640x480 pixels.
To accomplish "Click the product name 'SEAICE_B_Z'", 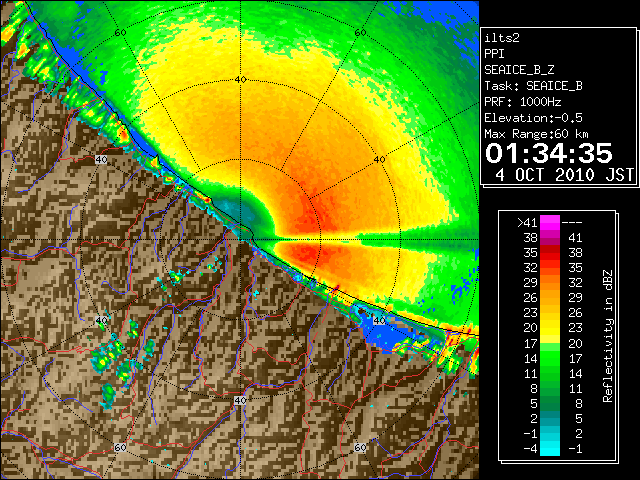I will tap(519, 70).
